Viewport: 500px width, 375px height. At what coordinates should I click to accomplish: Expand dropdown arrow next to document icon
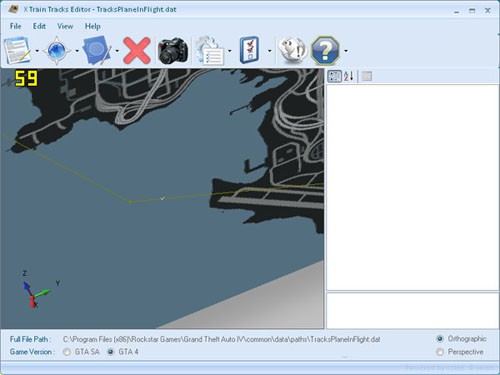click(37, 51)
